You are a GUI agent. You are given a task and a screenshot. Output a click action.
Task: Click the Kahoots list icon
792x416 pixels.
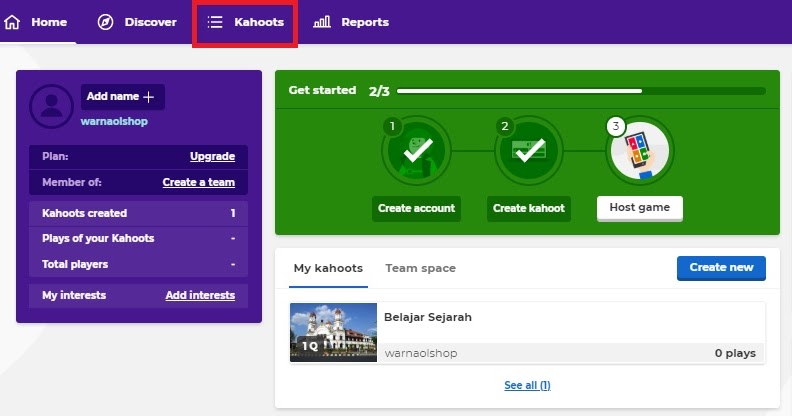[x=215, y=22]
